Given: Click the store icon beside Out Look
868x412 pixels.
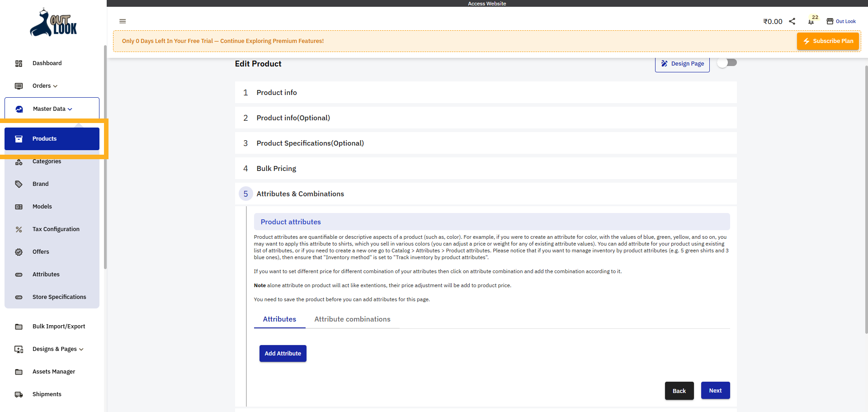Looking at the screenshot, I should (x=830, y=21).
